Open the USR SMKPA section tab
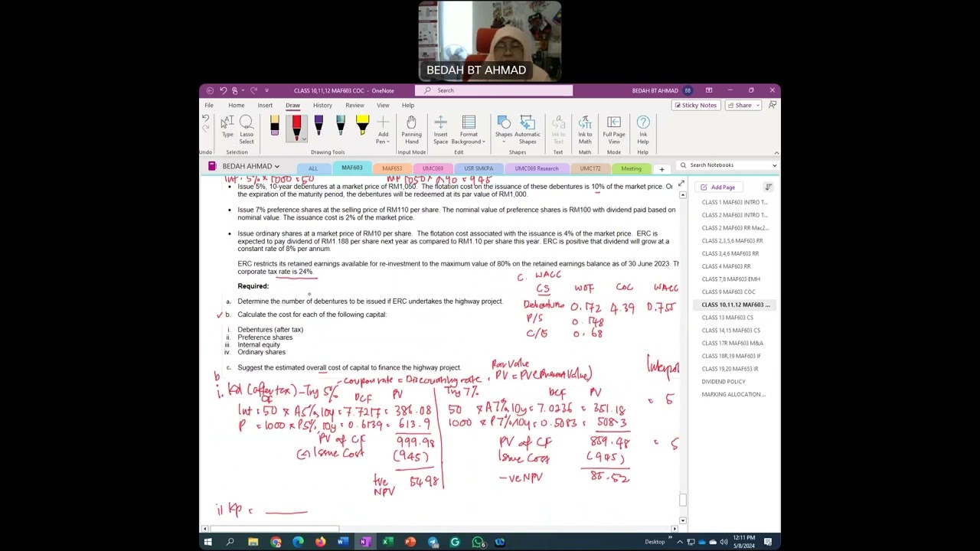Viewport: 980px width, 551px height. 479,168
